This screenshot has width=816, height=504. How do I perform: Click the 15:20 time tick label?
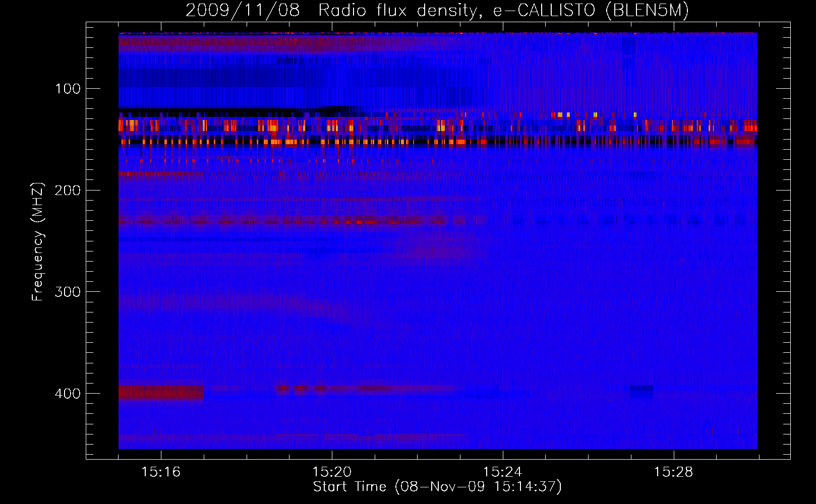click(332, 472)
